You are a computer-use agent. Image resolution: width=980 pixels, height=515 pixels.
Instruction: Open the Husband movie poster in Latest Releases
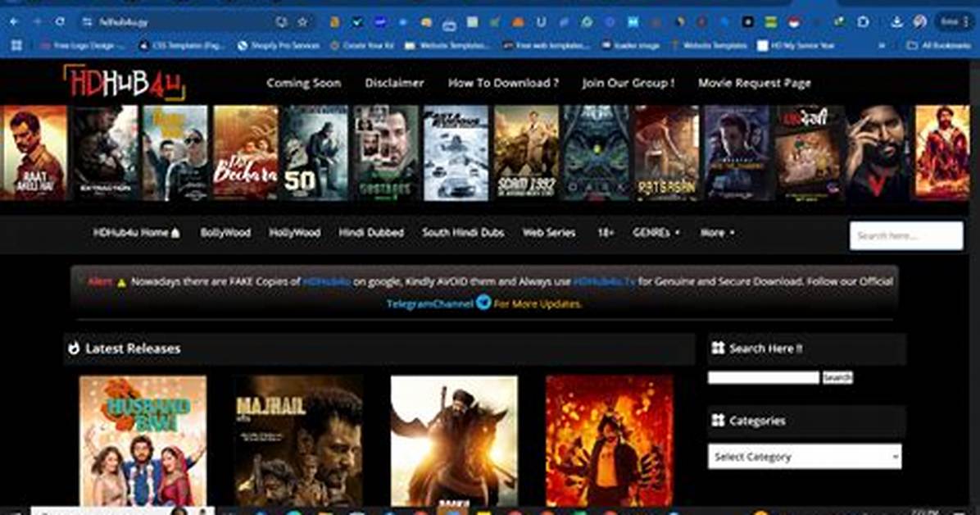coord(143,440)
